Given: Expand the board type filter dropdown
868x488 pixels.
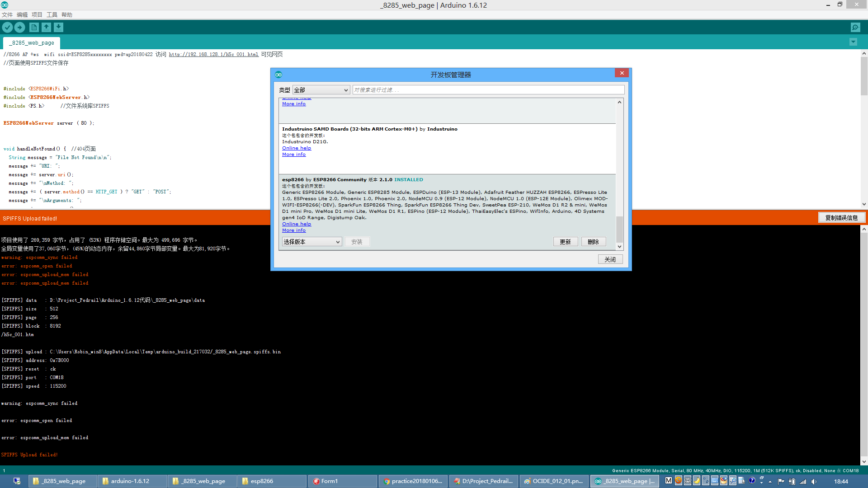Looking at the screenshot, I should pyautogui.click(x=321, y=90).
